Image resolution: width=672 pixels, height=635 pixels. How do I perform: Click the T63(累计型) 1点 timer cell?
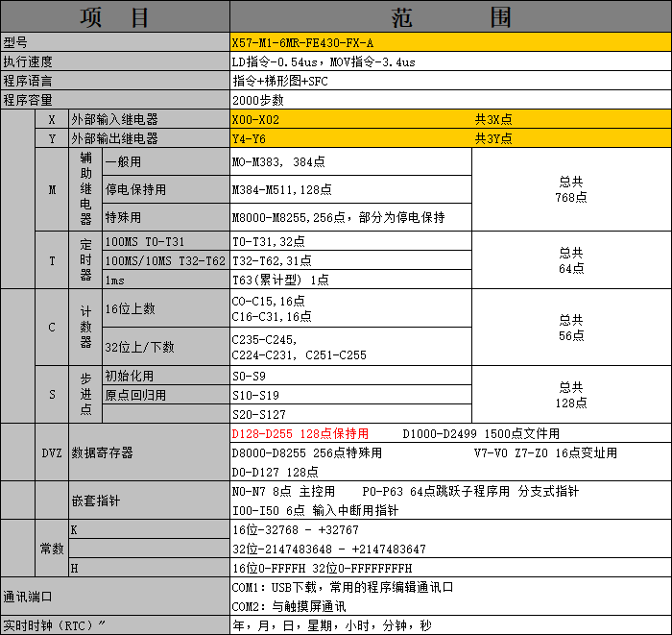[x=350, y=280]
